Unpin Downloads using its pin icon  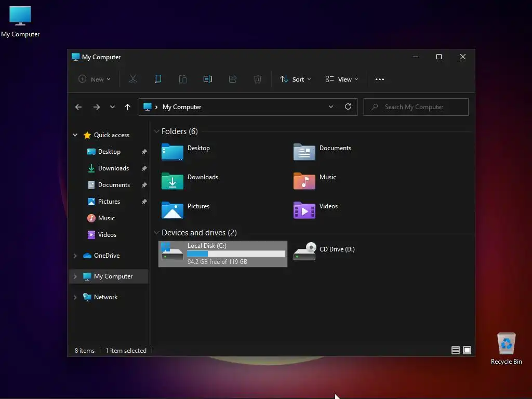(144, 168)
